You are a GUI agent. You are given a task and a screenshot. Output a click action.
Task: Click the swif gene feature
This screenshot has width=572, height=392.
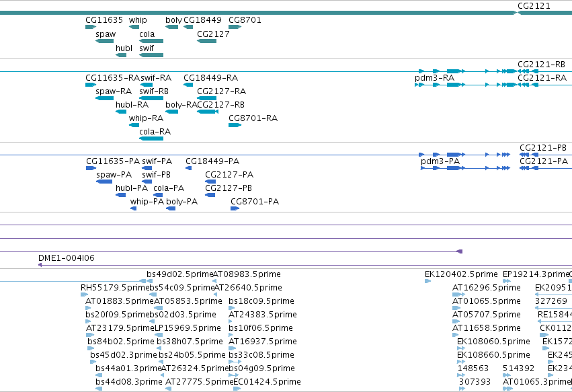coord(151,55)
